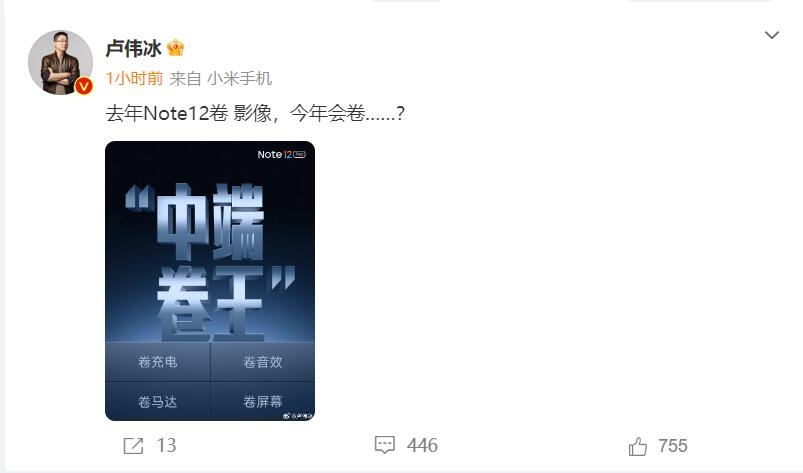Click the comment count 446
Screen dimensions: 803x473
tap(422, 445)
